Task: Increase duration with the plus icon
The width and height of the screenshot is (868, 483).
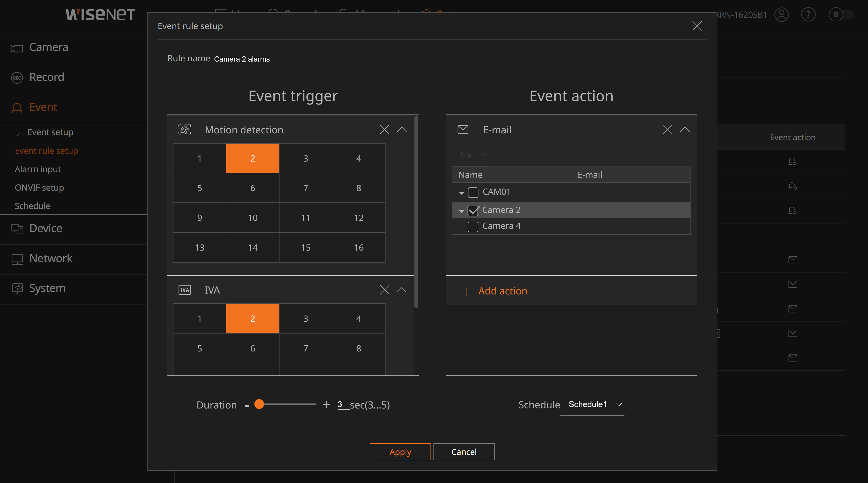Action: pos(326,404)
